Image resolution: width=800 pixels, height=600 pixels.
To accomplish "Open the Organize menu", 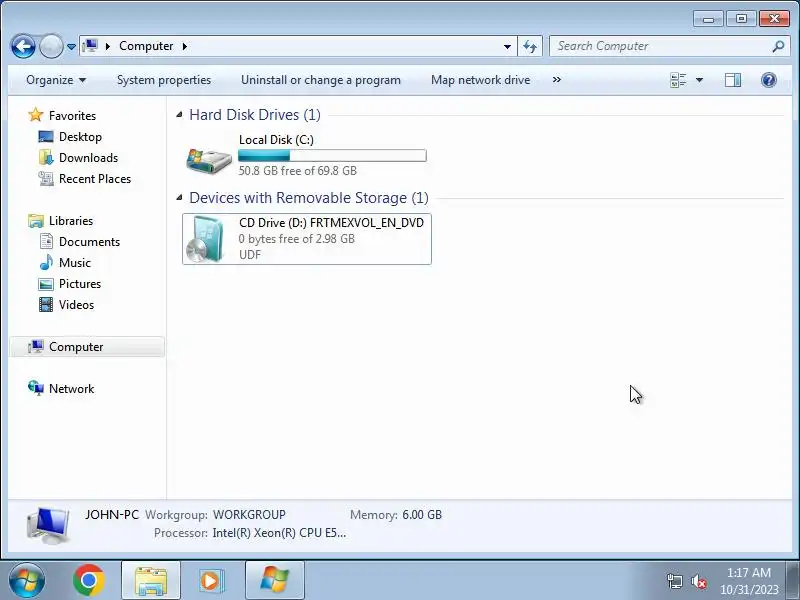I will click(x=56, y=80).
